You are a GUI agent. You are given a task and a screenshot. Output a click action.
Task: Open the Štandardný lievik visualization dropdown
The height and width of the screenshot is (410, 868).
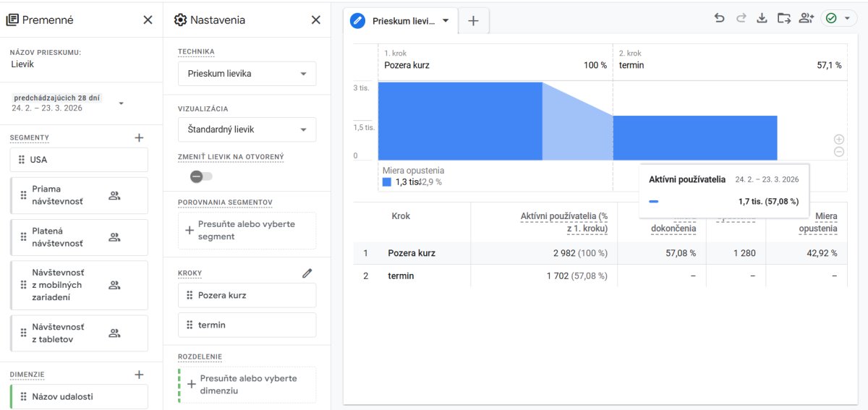click(247, 129)
